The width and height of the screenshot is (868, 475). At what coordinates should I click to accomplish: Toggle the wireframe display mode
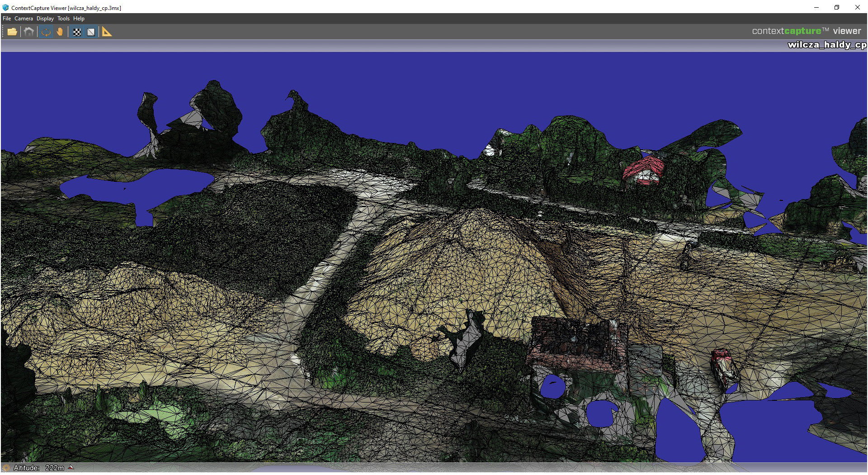91,32
